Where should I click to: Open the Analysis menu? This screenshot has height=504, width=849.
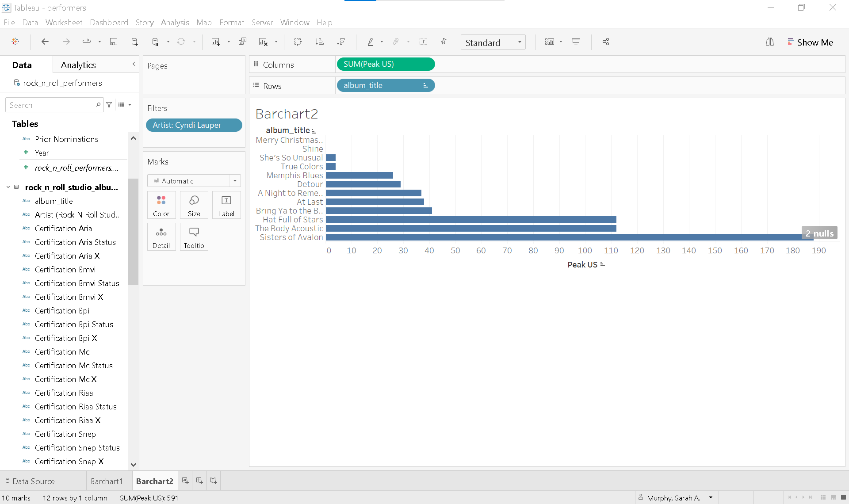175,23
